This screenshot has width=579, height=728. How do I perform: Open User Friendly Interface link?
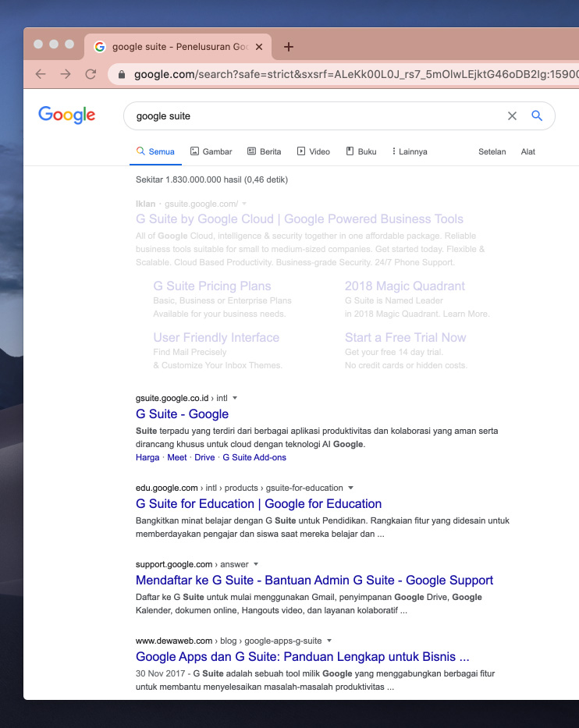tap(216, 337)
